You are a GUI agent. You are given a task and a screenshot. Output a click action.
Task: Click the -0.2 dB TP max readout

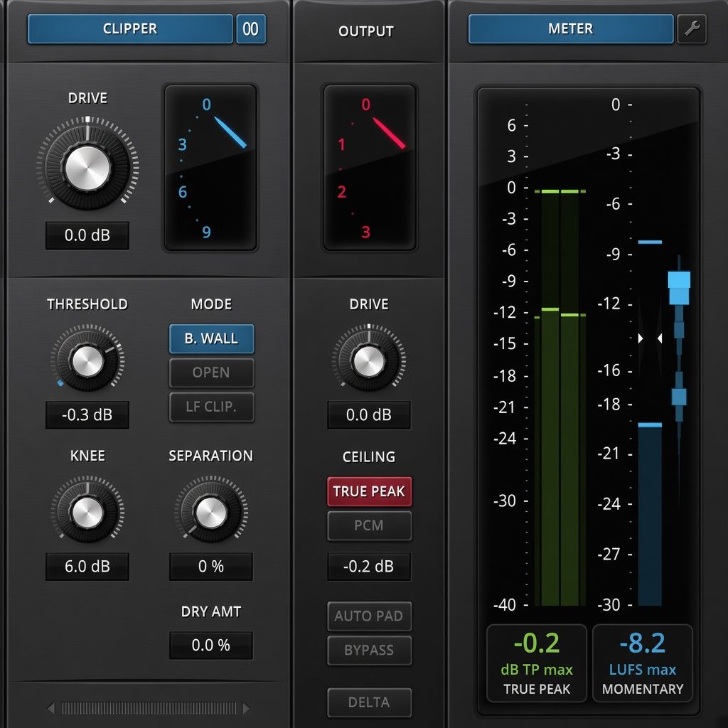tap(537, 663)
